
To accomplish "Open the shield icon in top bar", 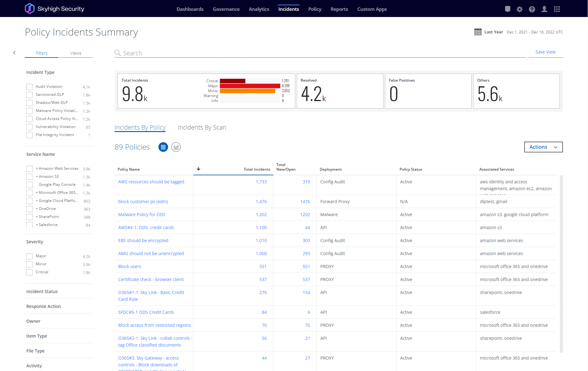I will click(508, 9).
